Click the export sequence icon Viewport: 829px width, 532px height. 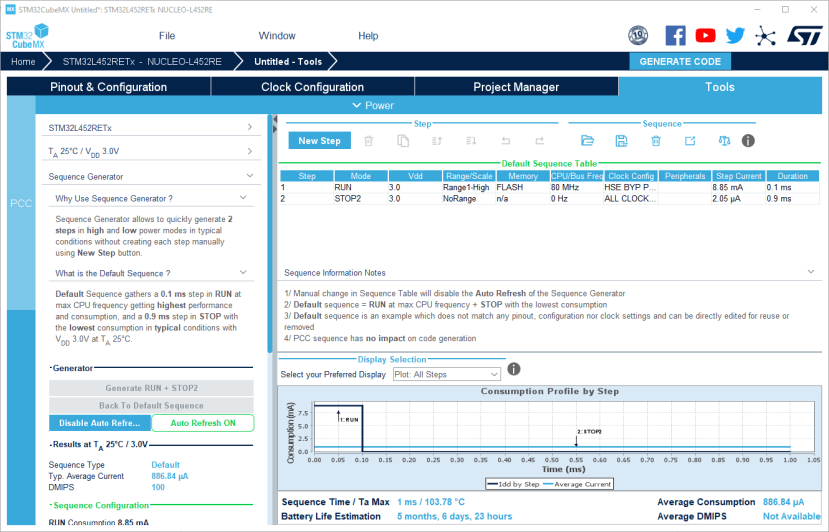(x=690, y=141)
